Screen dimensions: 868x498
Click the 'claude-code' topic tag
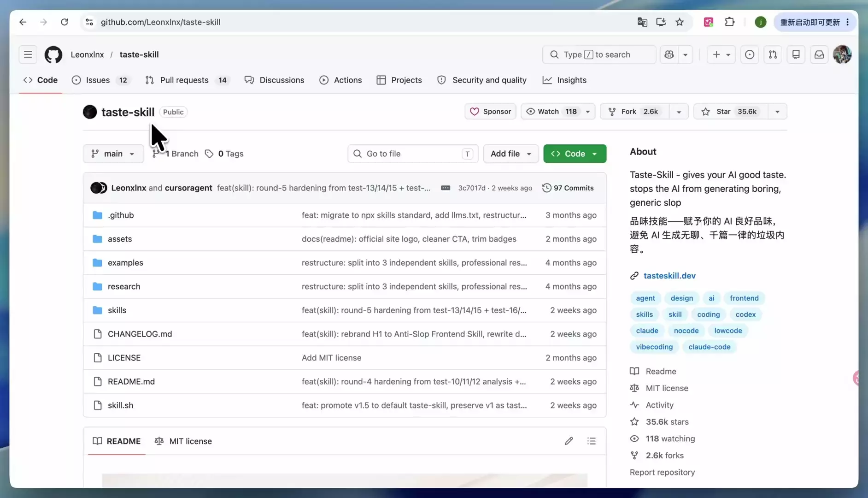tap(709, 347)
